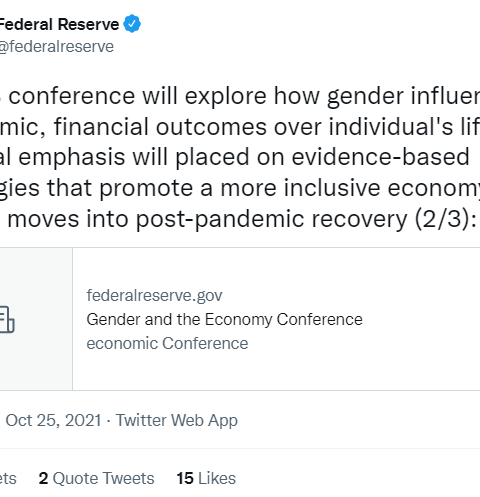Show the 15 Likes list
480x497 pixels.
click(x=206, y=478)
